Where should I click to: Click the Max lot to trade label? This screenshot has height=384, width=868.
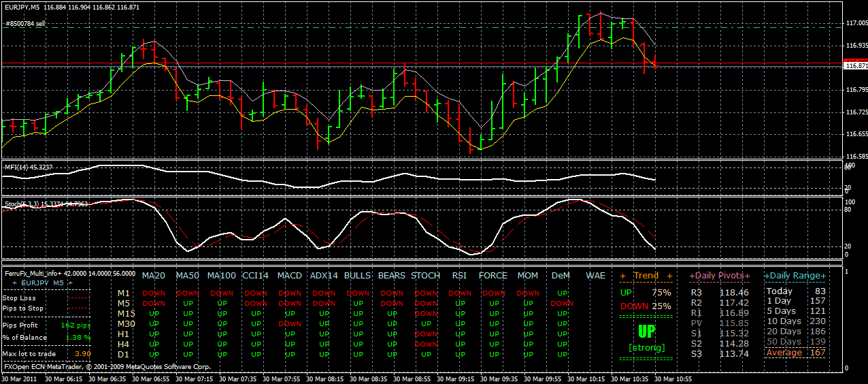tap(29, 354)
